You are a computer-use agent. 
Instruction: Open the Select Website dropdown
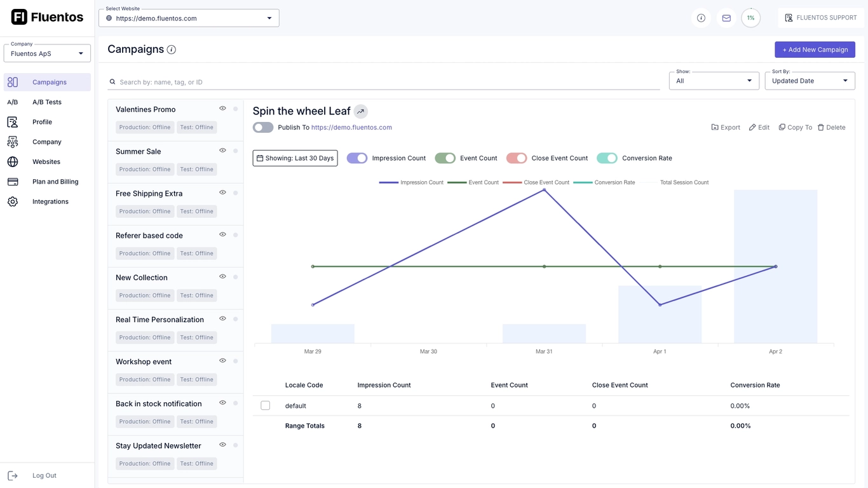(x=189, y=18)
